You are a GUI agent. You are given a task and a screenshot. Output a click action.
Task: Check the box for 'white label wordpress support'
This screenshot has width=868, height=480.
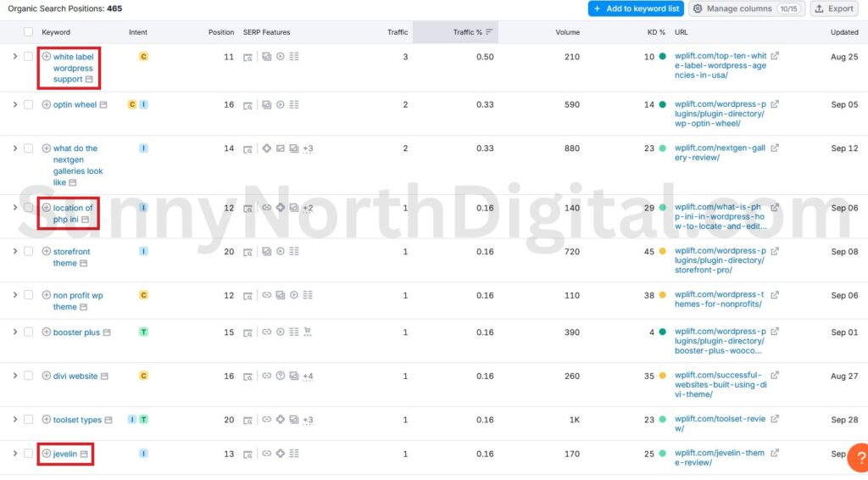tap(28, 57)
